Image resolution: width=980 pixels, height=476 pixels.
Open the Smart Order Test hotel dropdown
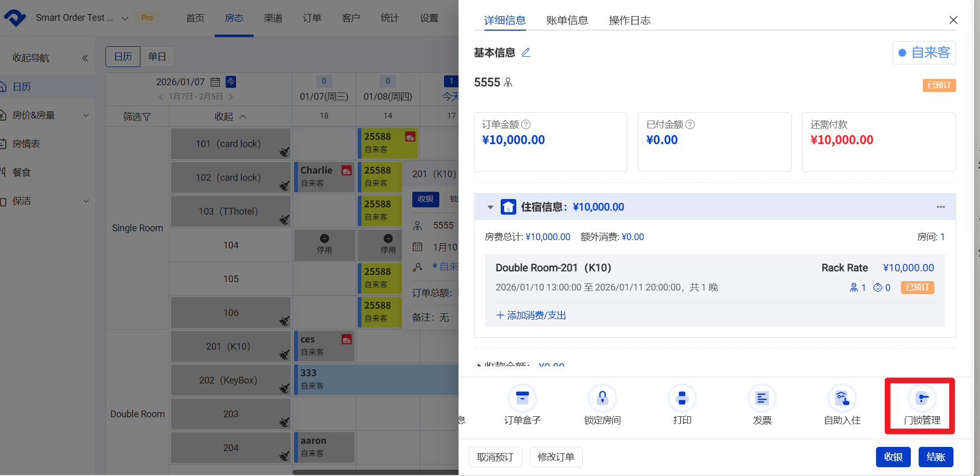pyautogui.click(x=125, y=18)
